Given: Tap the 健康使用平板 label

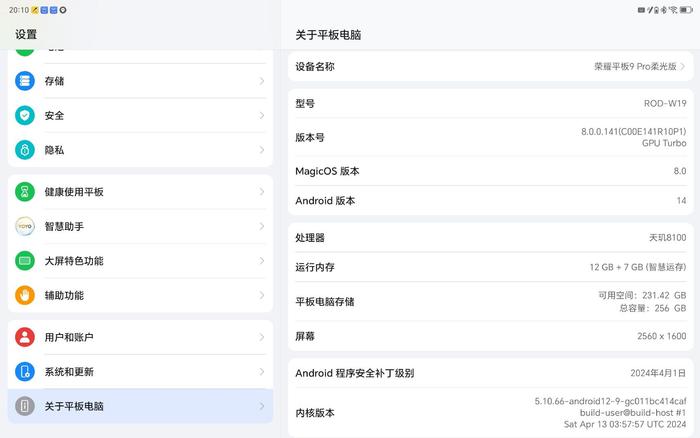Looking at the screenshot, I should point(74,192).
